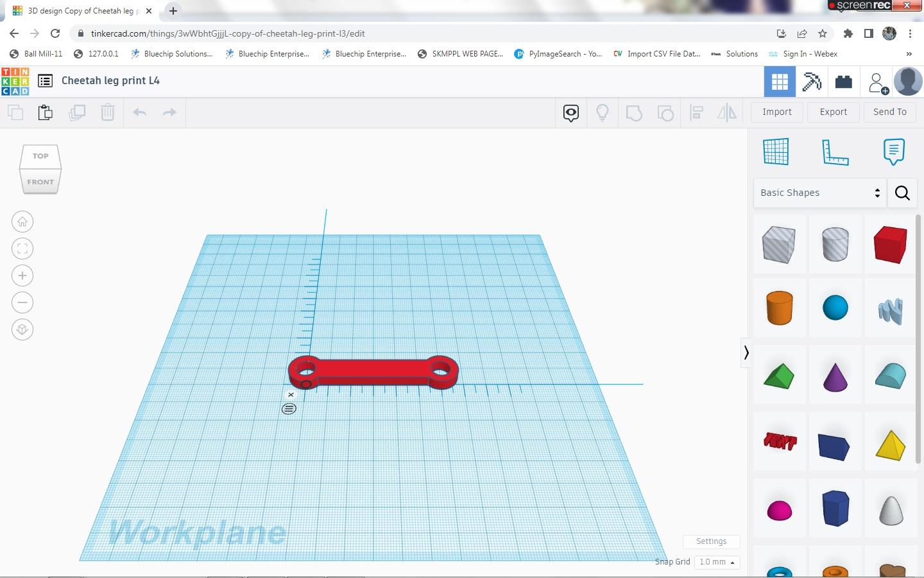924x578 pixels.
Task: Select the yellow Pyramid shape
Action: click(891, 445)
